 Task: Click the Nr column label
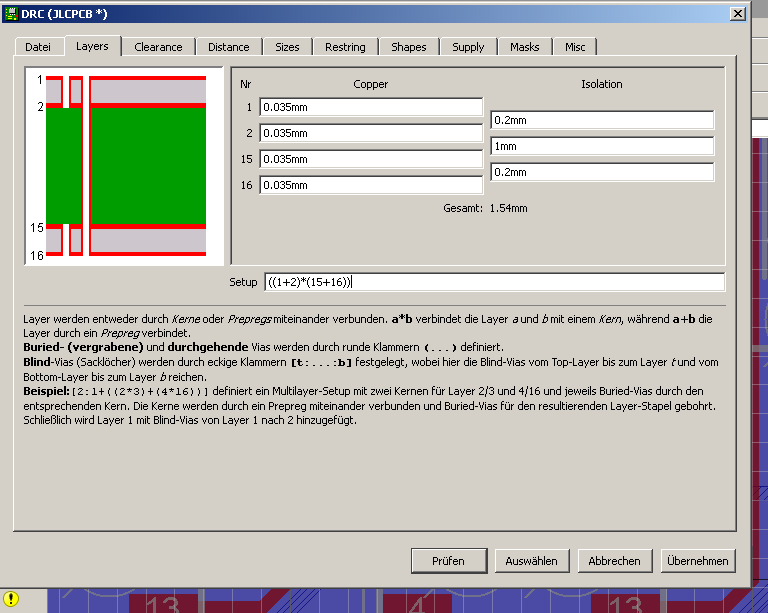pos(245,84)
